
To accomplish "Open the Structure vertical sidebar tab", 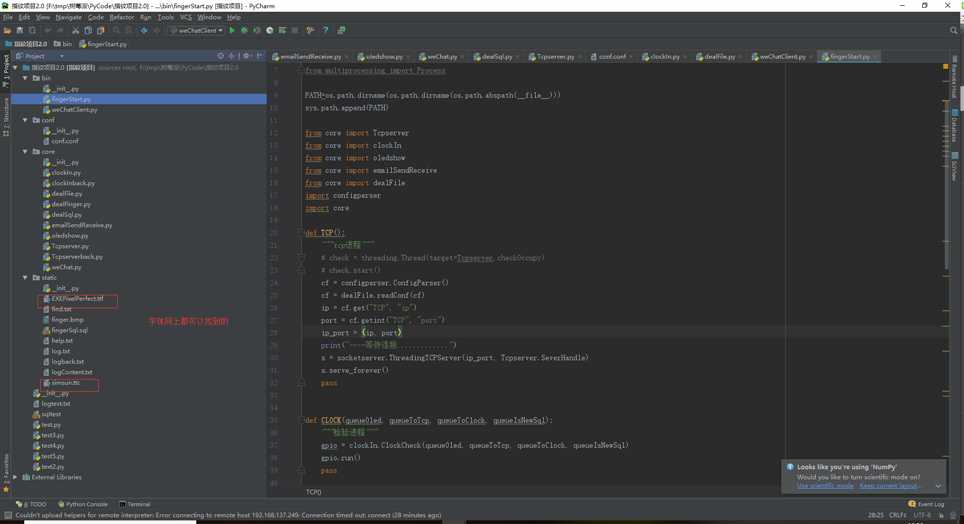I will point(6,117).
